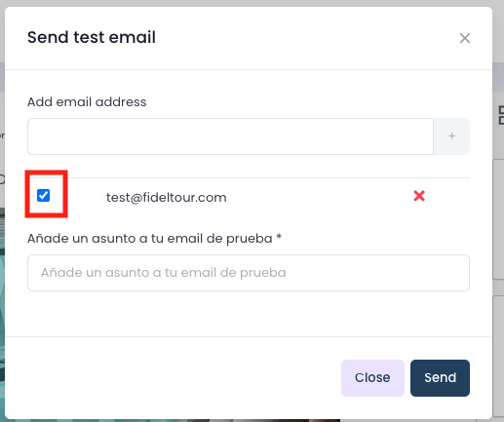The height and width of the screenshot is (422, 504).
Task: Focus the Add email address field
Action: tap(230, 136)
